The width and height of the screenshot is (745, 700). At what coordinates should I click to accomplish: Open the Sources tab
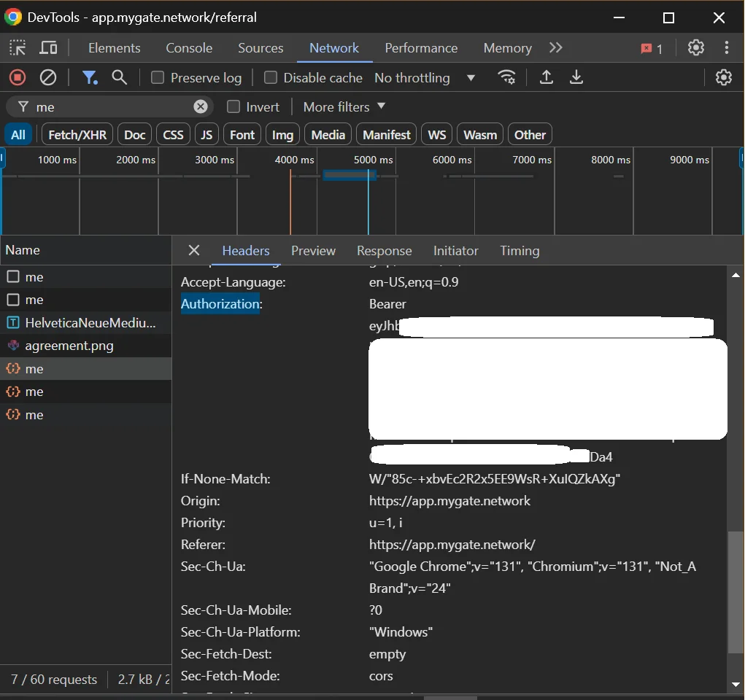click(x=260, y=48)
